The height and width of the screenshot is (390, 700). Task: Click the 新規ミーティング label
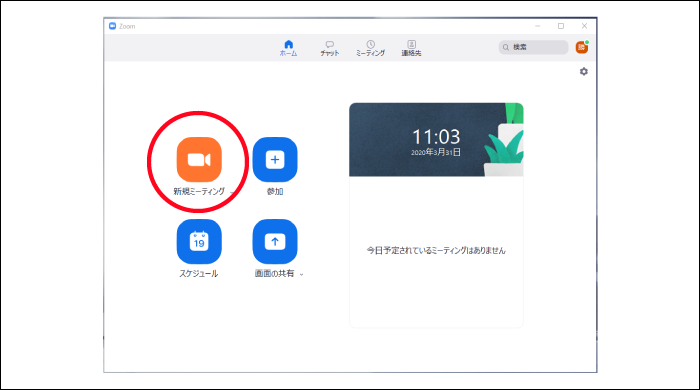pos(199,191)
